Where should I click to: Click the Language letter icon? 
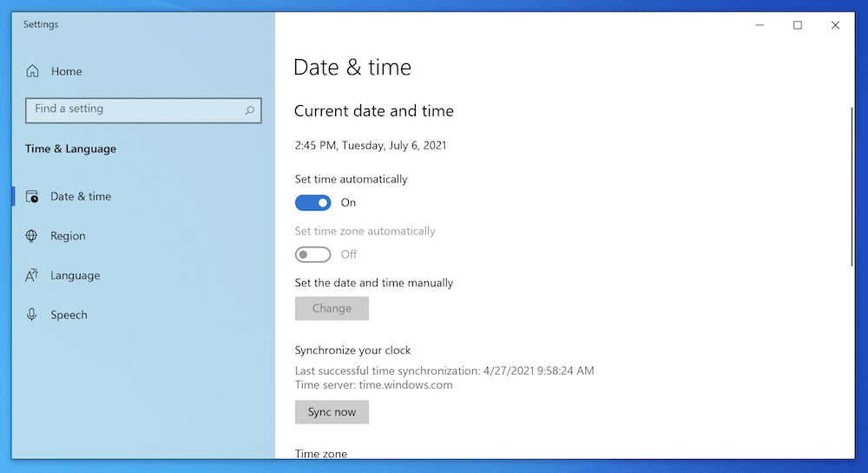[x=31, y=275]
